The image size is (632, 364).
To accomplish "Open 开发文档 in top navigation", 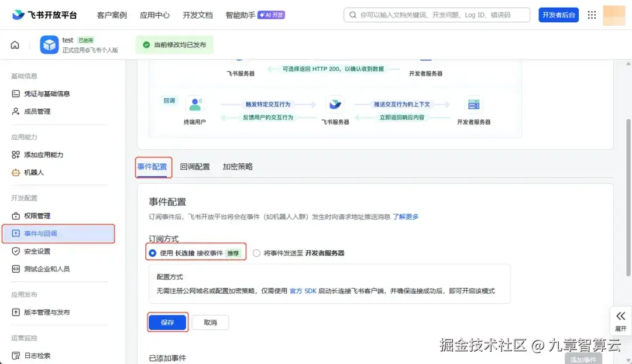I will 198,15.
